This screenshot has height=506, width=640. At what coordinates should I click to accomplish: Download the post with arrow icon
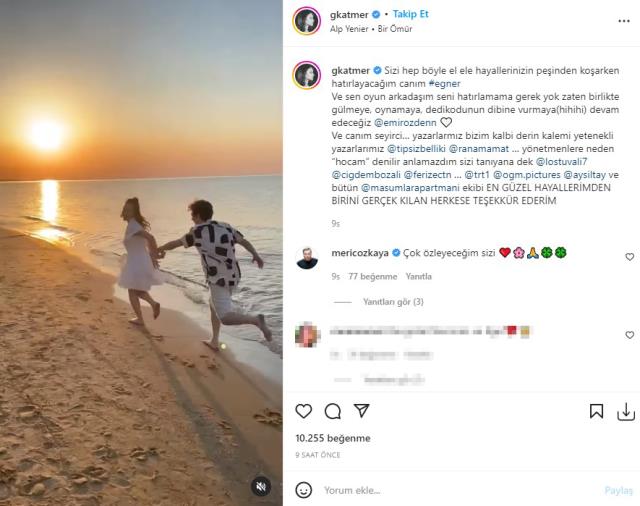pos(625,411)
